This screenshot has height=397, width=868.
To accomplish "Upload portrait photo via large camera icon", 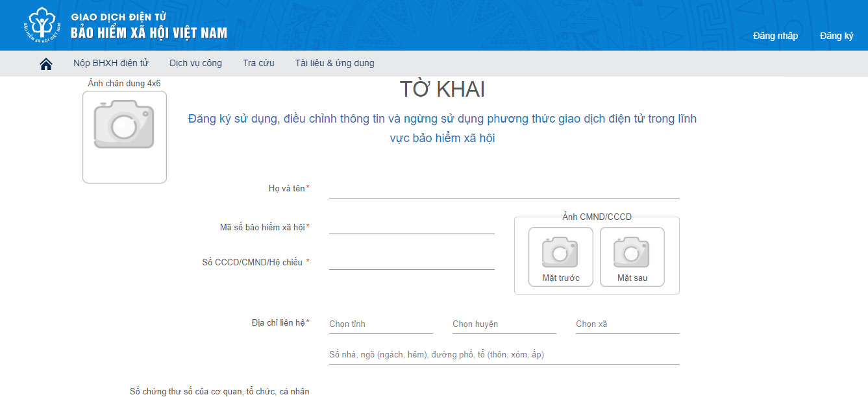I will coord(124,124).
